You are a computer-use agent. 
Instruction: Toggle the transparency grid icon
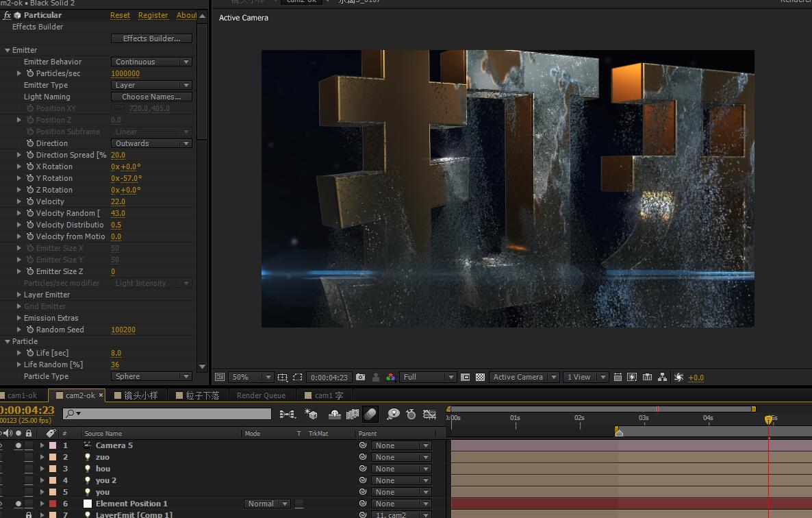[481, 377]
